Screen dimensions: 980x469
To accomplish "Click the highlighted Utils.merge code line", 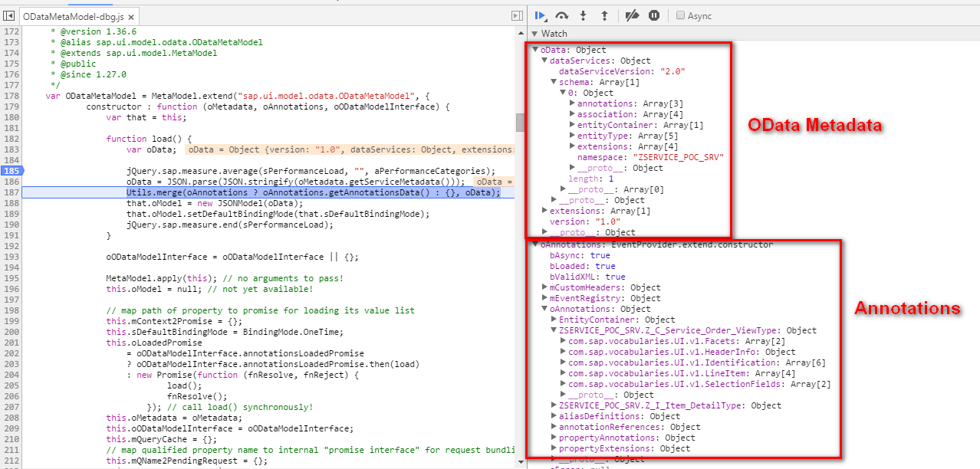I will point(313,192).
